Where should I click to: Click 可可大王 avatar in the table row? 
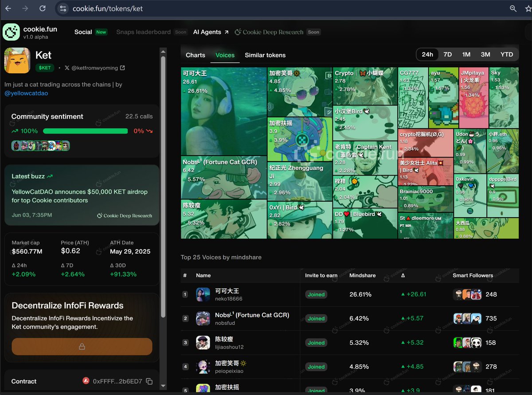pyautogui.click(x=203, y=294)
